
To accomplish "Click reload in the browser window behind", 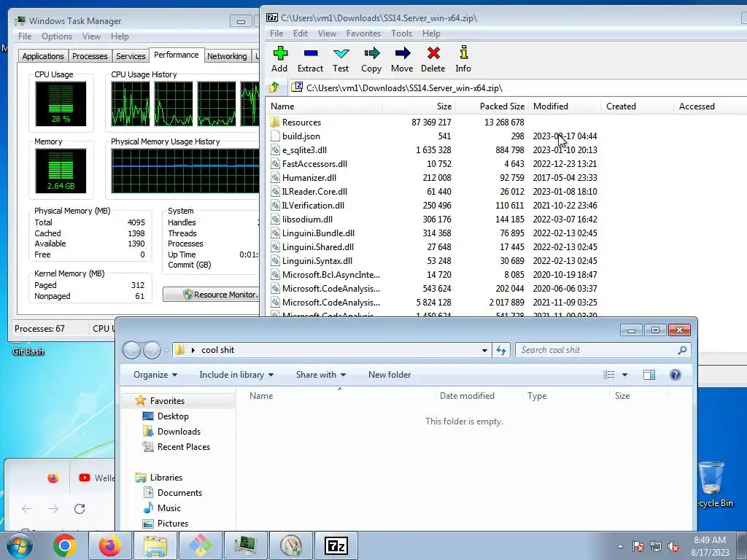I will tap(80, 508).
